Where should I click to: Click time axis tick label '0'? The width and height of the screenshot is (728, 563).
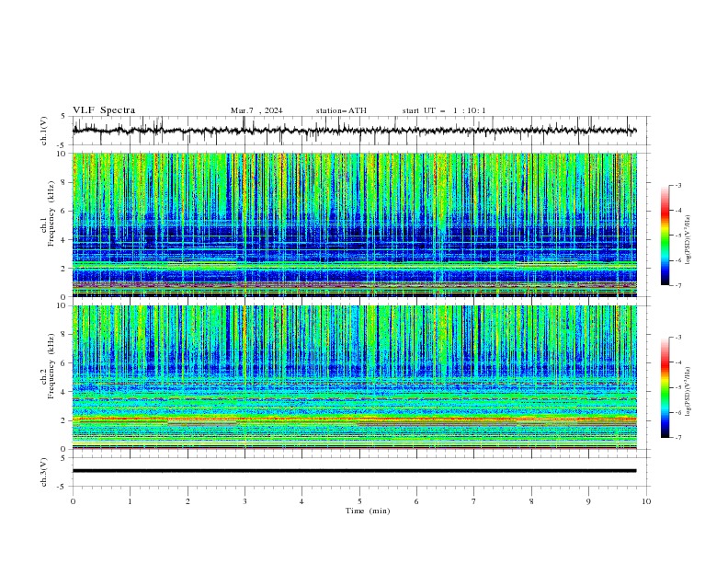(x=73, y=501)
